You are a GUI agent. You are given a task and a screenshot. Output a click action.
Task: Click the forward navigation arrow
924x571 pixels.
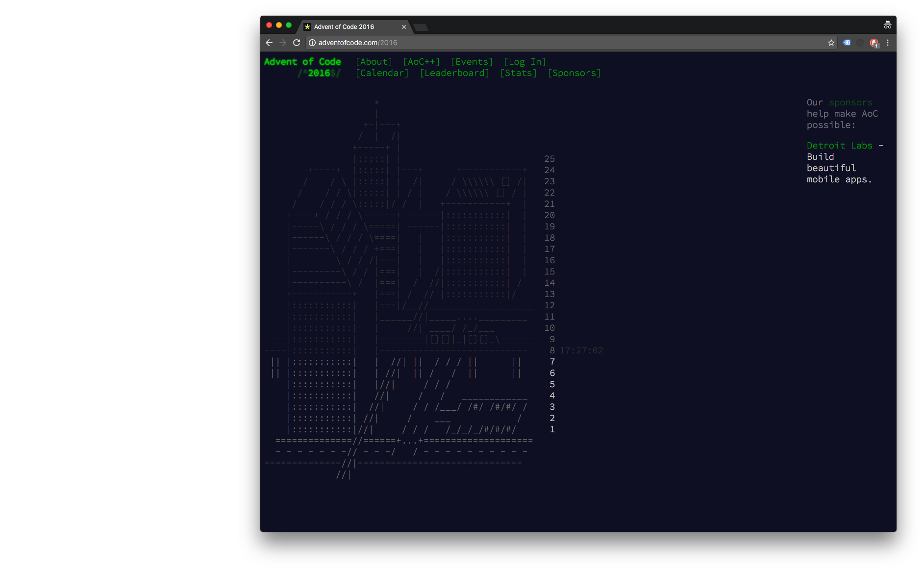pyautogui.click(x=283, y=43)
